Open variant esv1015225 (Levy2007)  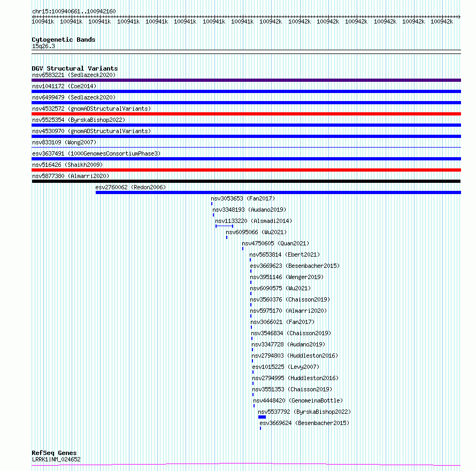point(286,367)
